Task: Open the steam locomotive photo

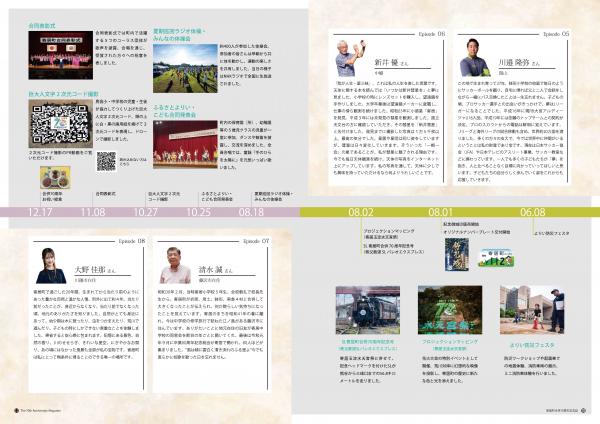Action: coord(368,310)
